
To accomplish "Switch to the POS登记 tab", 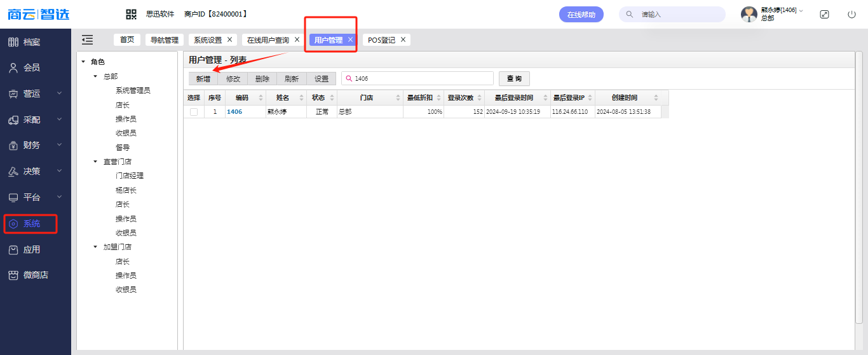I will coord(381,39).
